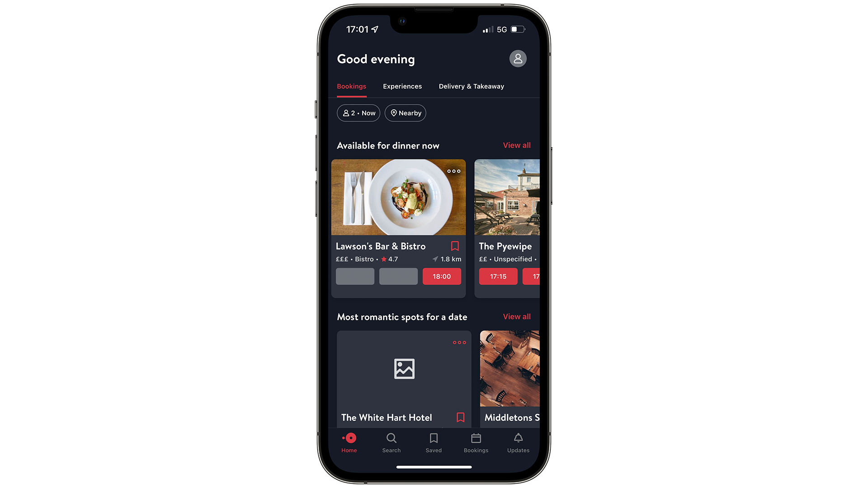The height and width of the screenshot is (488, 868).
Task: Select the Bookings tab at top
Action: (351, 86)
